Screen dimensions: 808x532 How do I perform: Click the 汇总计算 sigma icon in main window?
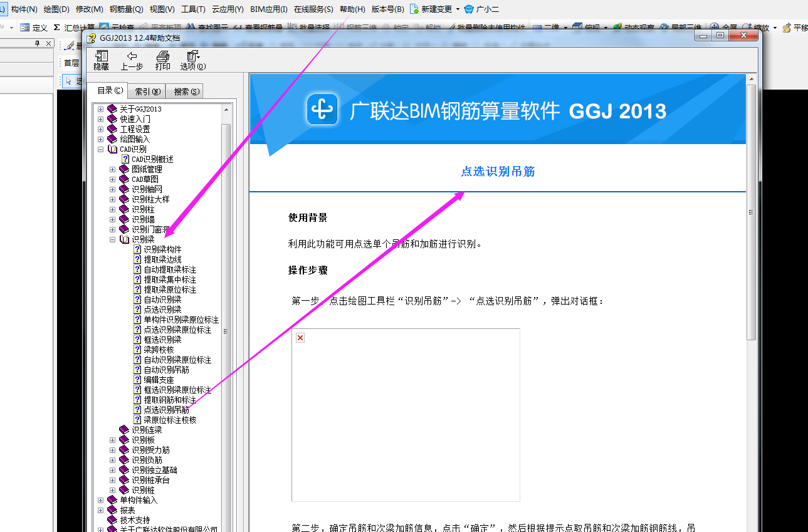coord(57,28)
